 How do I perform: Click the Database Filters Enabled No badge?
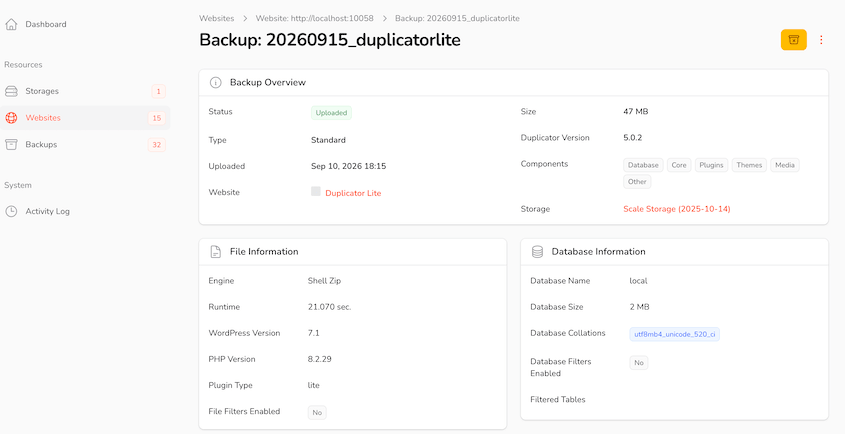(x=639, y=363)
